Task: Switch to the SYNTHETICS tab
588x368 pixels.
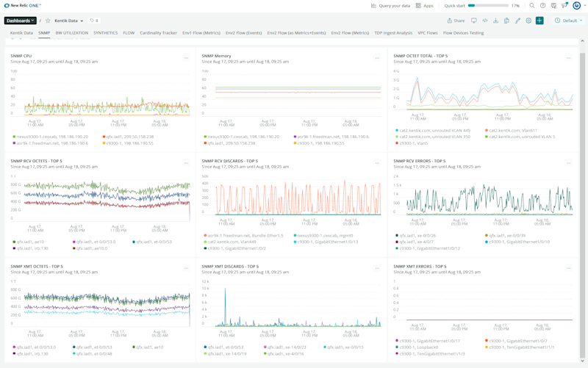Action: pyautogui.click(x=105, y=33)
